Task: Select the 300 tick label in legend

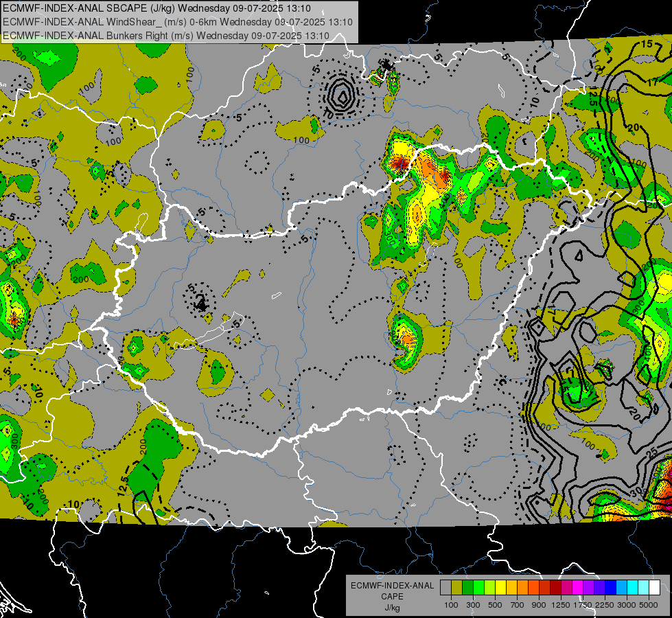Action: (473, 605)
